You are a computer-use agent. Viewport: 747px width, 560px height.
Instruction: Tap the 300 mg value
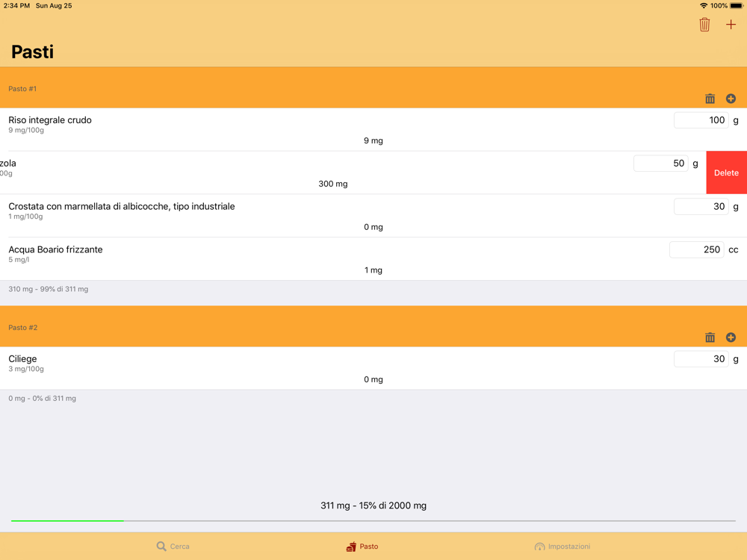333,184
